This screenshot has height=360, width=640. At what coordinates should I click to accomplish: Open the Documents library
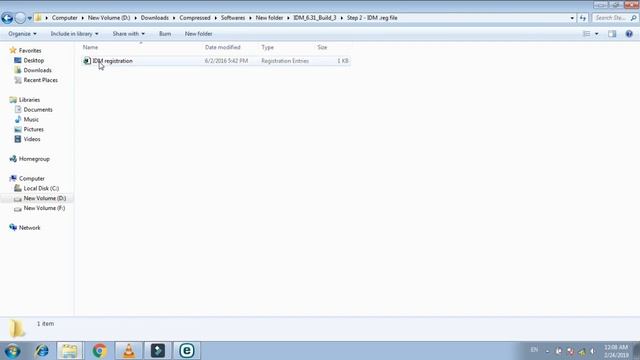click(x=38, y=109)
